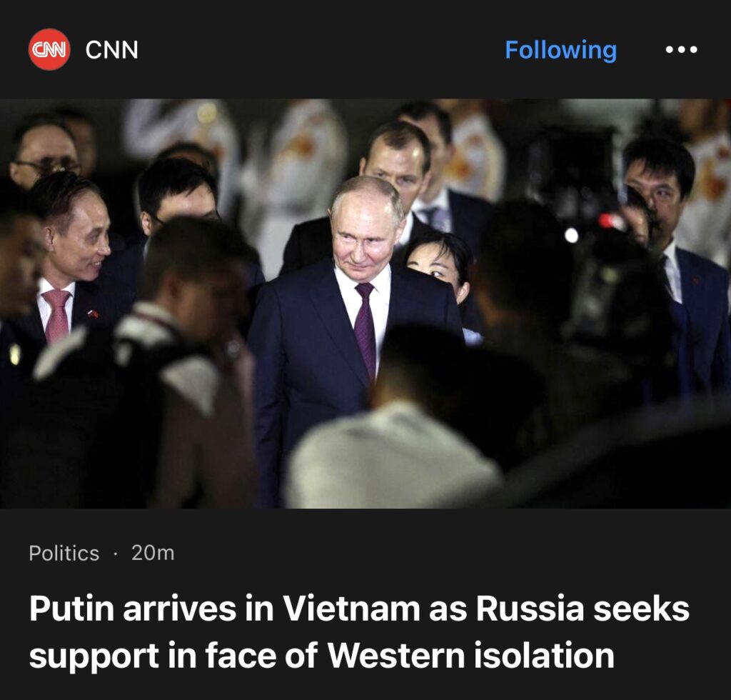
Task: Select the Politics category label
Action: (x=64, y=553)
